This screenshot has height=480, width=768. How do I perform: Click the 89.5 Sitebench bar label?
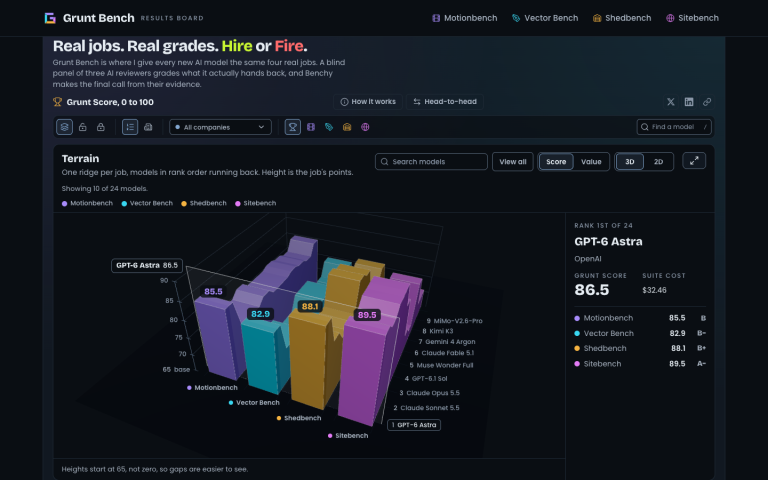click(x=367, y=315)
